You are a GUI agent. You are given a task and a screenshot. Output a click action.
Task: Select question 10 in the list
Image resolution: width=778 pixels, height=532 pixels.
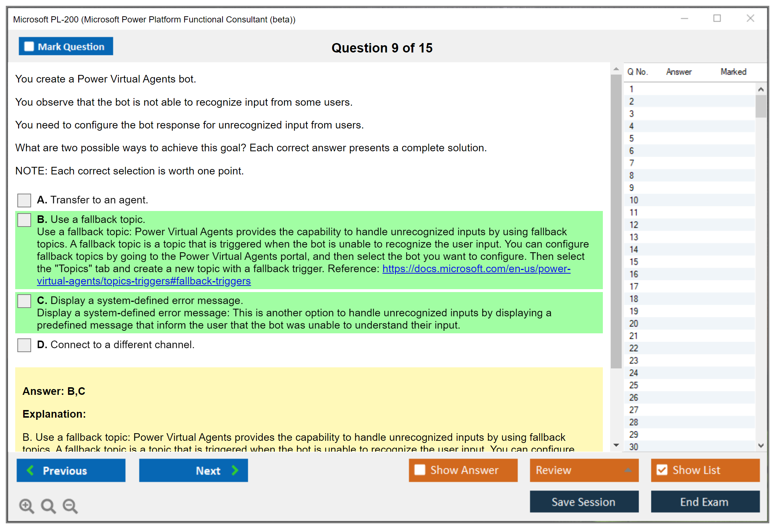(x=634, y=200)
